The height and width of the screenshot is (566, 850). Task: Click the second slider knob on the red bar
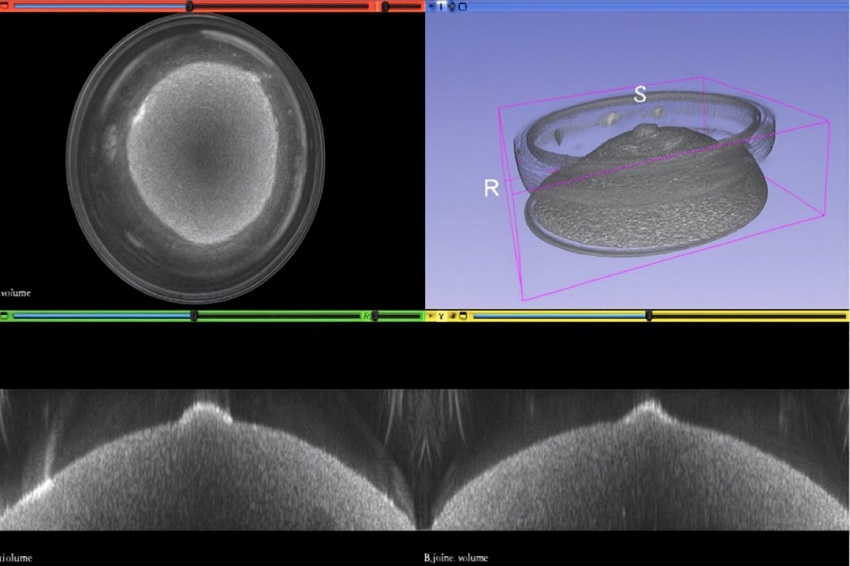click(x=386, y=6)
